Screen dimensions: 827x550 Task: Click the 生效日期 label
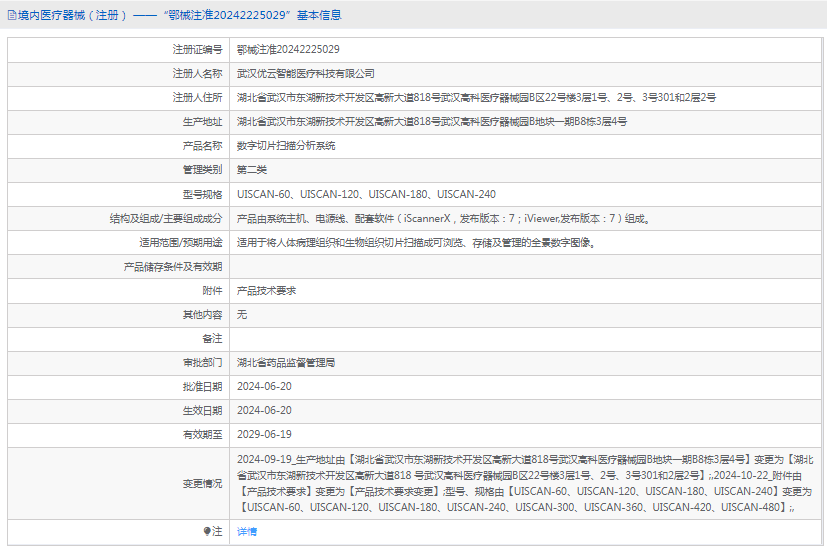pos(203,411)
